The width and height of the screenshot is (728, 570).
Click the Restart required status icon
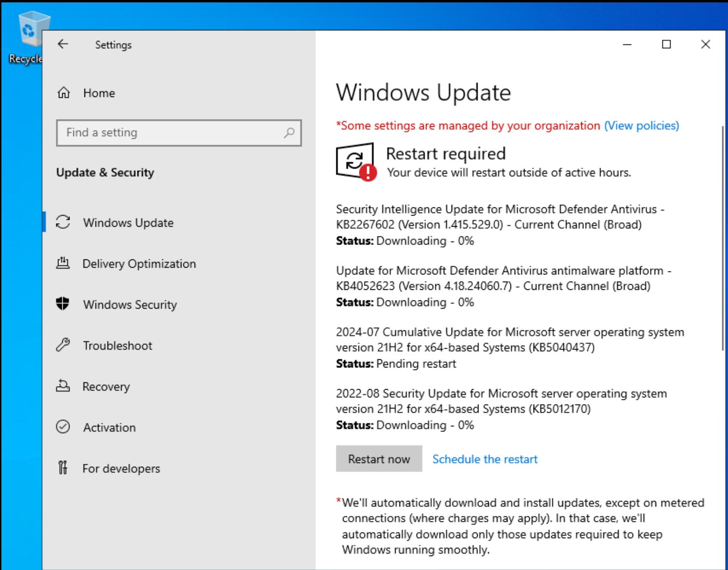click(356, 162)
